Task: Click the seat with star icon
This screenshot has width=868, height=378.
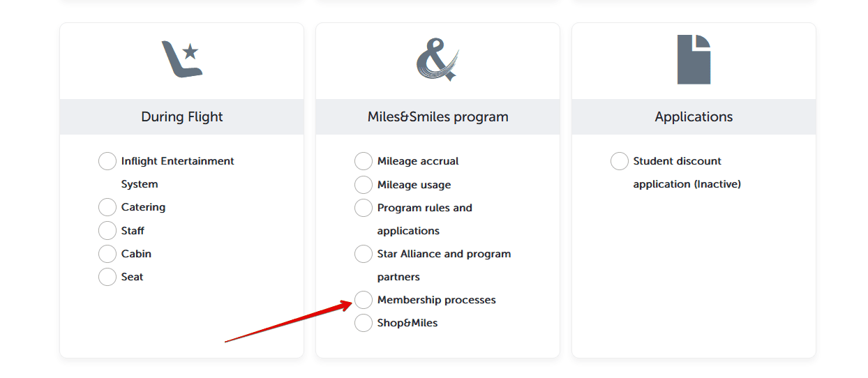Action: 181,59
